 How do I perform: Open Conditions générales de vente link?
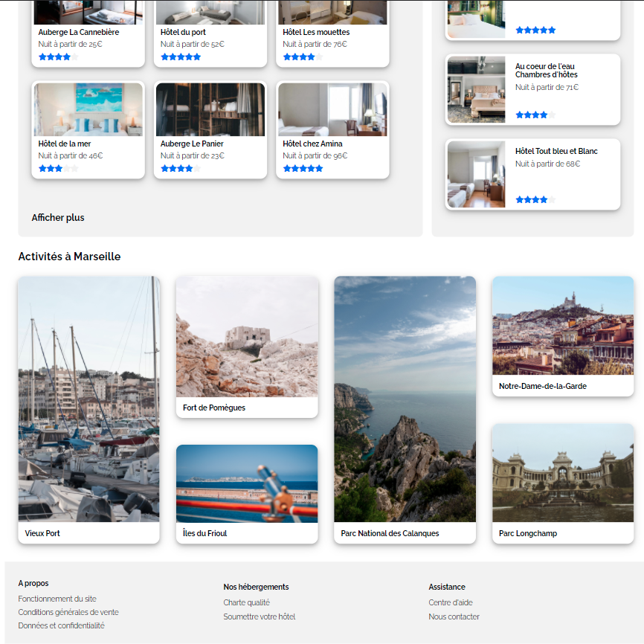68,612
